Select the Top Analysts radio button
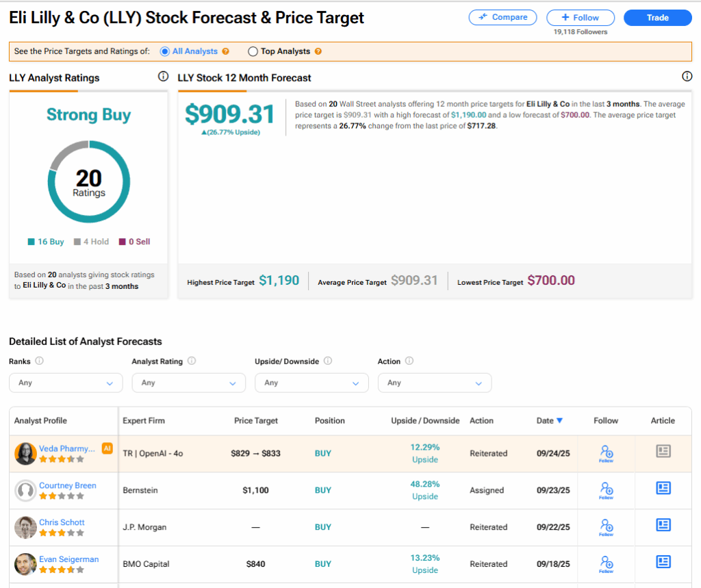Image resolution: width=701 pixels, height=588 pixels. tap(253, 51)
